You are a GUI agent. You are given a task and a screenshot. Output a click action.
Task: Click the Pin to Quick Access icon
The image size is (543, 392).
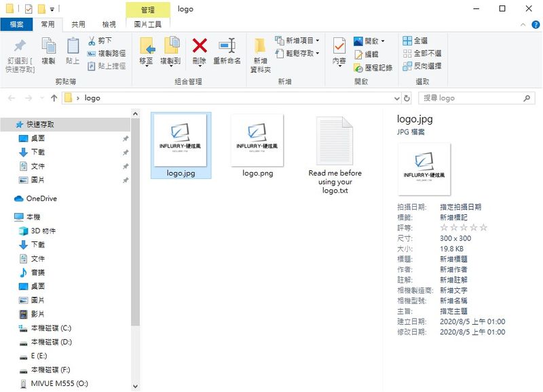(20, 45)
